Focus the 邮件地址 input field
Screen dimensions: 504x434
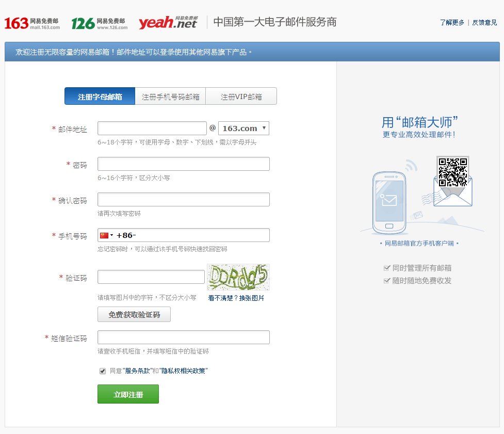pos(152,128)
